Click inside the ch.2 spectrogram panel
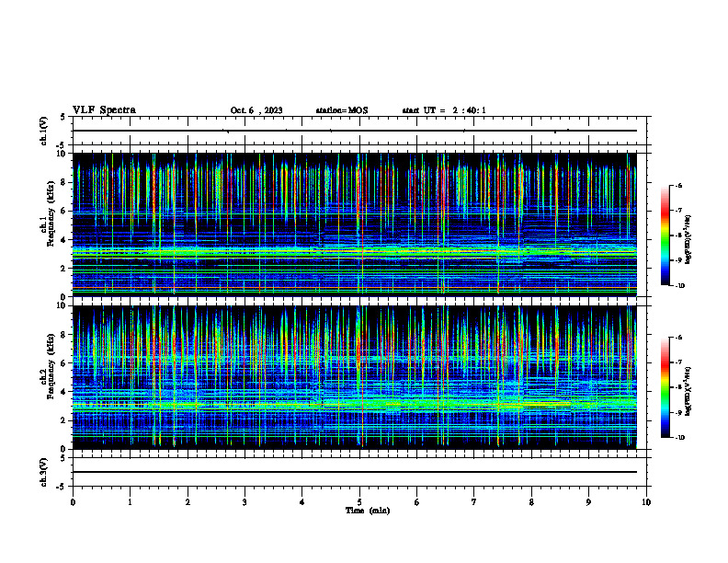This screenshot has height=563, width=728. pyautogui.click(x=355, y=377)
